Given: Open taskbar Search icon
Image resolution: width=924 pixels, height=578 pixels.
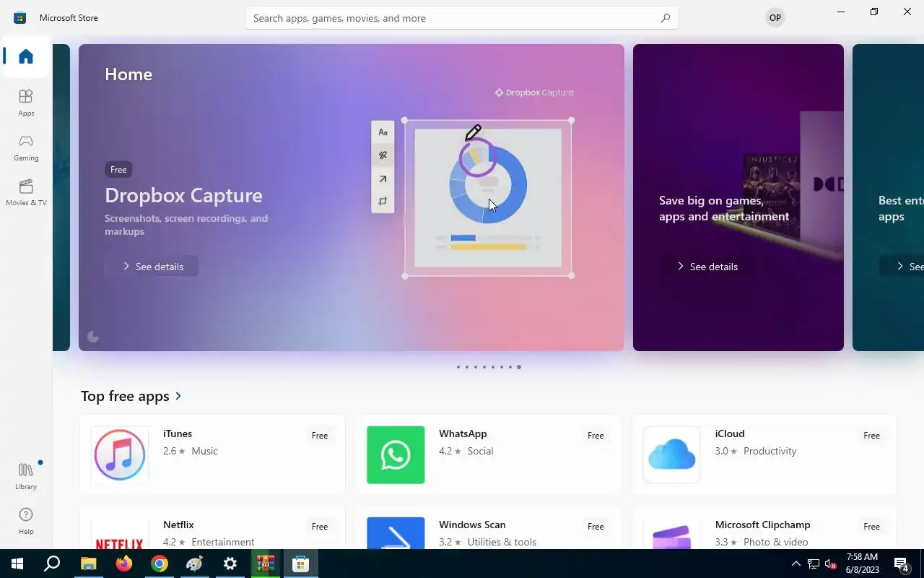Looking at the screenshot, I should click(x=52, y=564).
